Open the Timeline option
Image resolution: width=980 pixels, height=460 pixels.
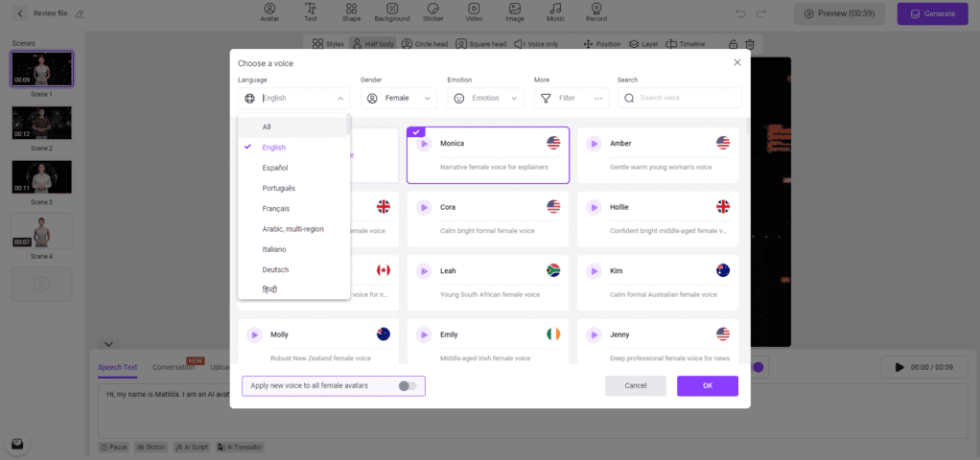pyautogui.click(x=686, y=44)
